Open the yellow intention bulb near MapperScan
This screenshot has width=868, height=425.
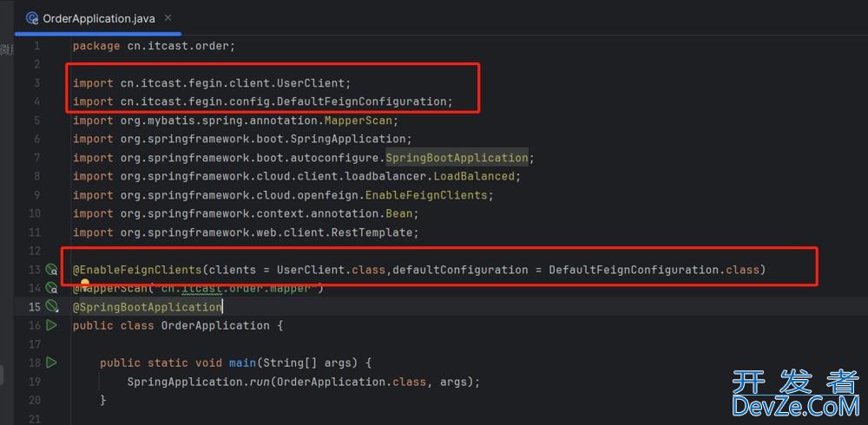(x=86, y=283)
